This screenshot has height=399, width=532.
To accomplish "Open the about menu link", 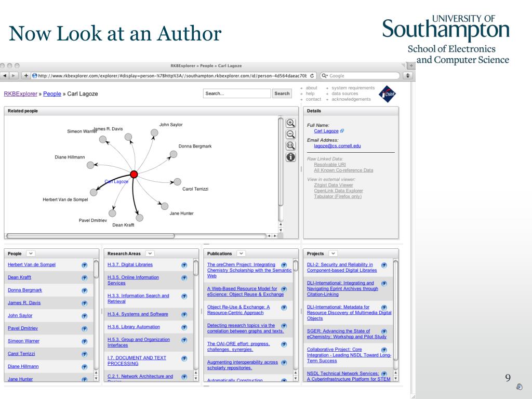I will click(x=312, y=88).
